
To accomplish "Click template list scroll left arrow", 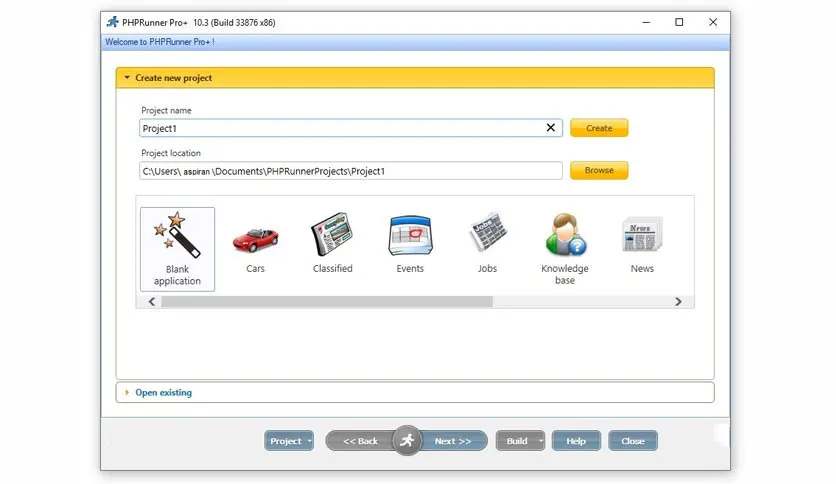I will [x=152, y=302].
